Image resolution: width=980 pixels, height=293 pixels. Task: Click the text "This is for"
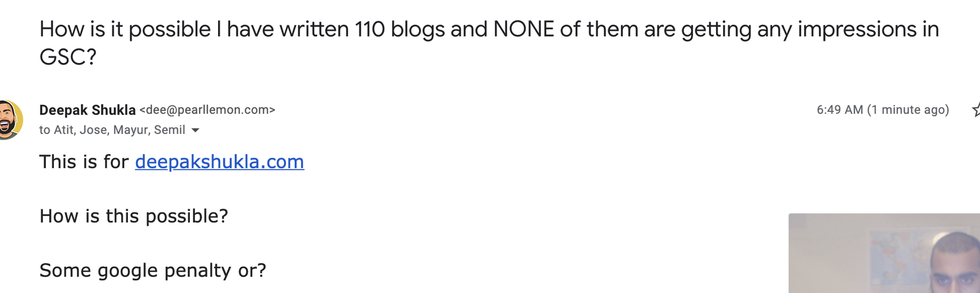coord(84,161)
